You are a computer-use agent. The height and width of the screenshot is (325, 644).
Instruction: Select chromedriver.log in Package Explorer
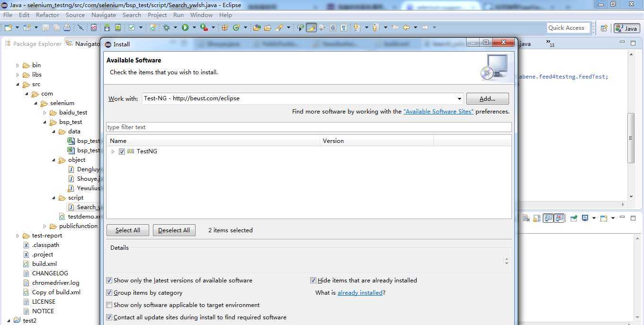click(x=55, y=283)
